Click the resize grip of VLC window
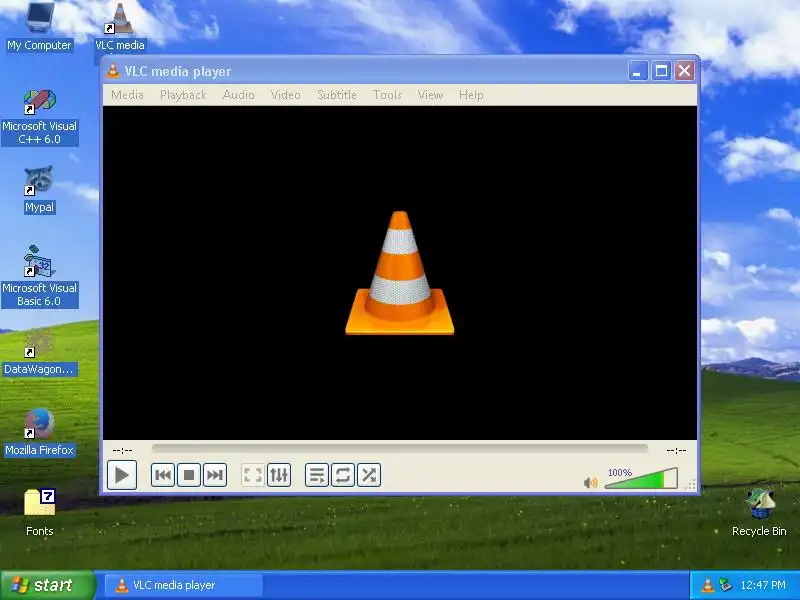800x600 pixels. click(x=690, y=485)
